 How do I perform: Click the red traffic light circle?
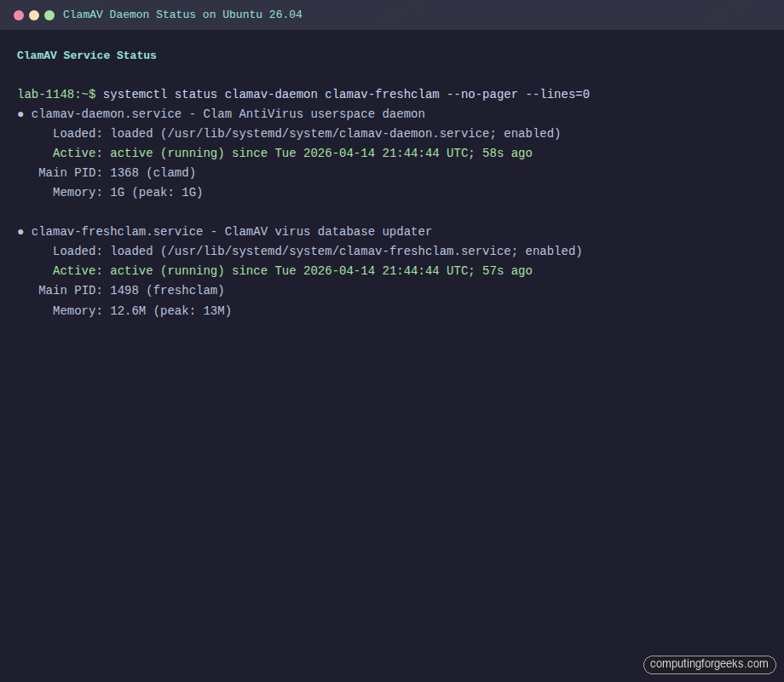[x=19, y=14]
